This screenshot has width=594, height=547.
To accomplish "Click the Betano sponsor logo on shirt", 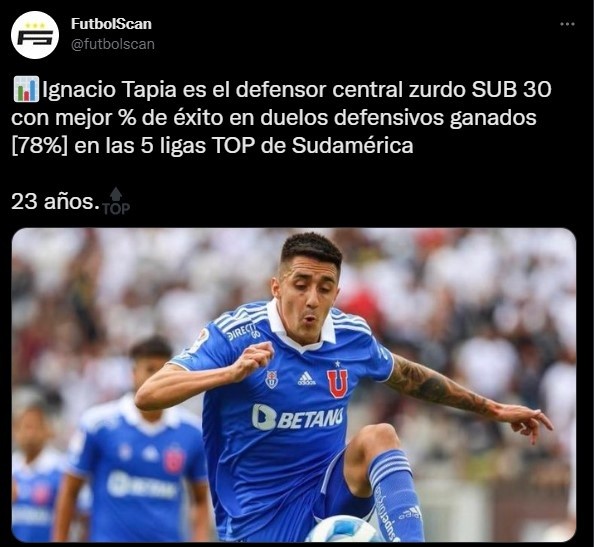I will [x=298, y=417].
